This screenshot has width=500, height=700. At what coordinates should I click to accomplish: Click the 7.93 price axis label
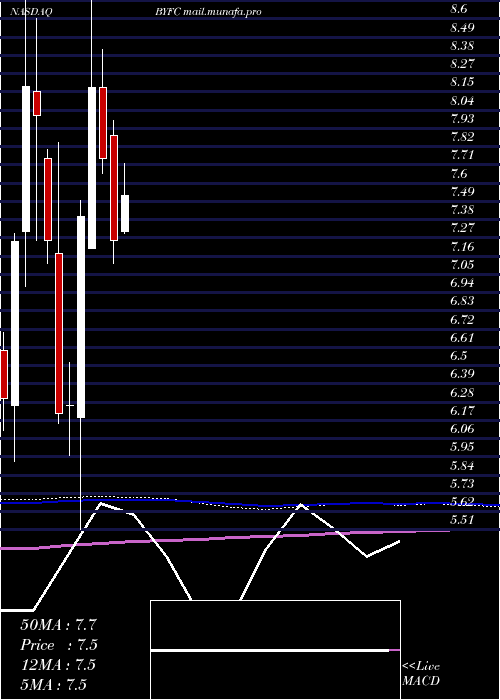(462, 119)
